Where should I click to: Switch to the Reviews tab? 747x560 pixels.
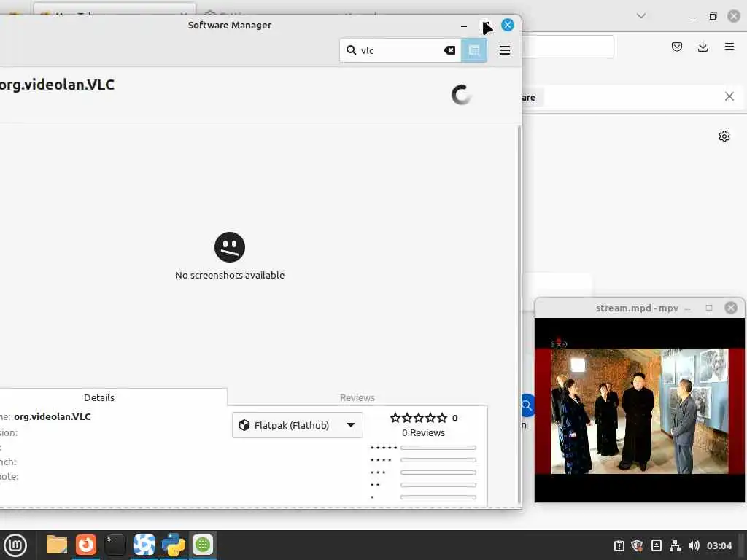357,397
